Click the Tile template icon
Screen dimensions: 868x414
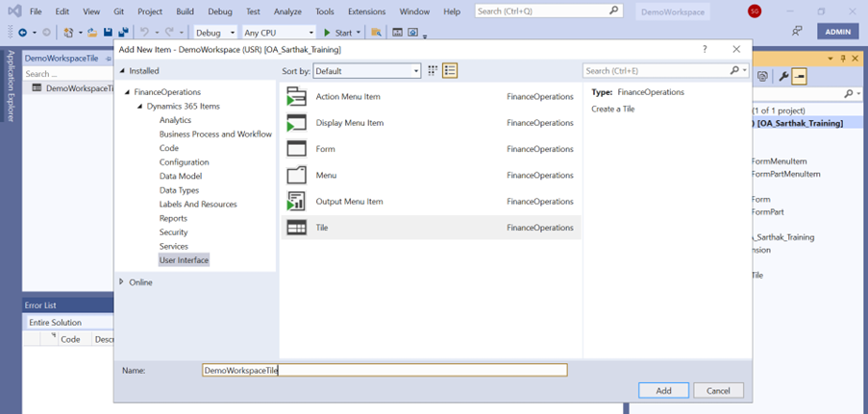(x=296, y=228)
